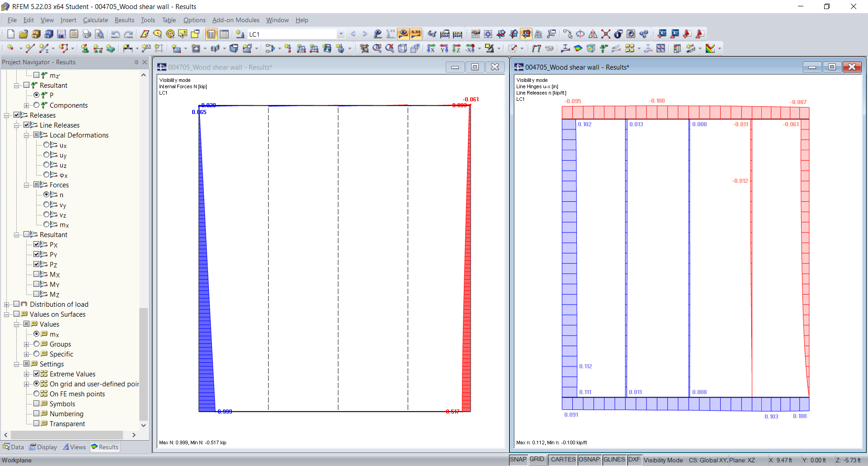This screenshot has width=868, height=466.
Task: Open the Calculate menu
Action: click(x=95, y=20)
